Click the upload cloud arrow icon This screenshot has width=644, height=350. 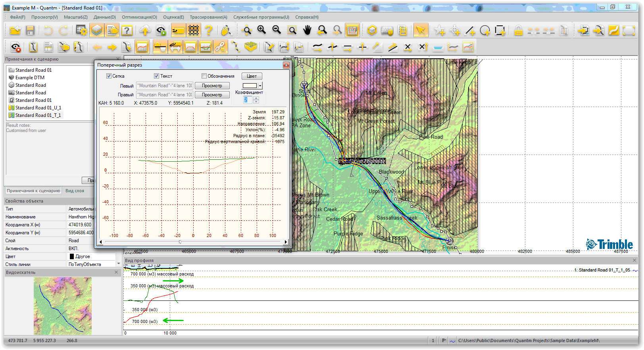point(145,31)
